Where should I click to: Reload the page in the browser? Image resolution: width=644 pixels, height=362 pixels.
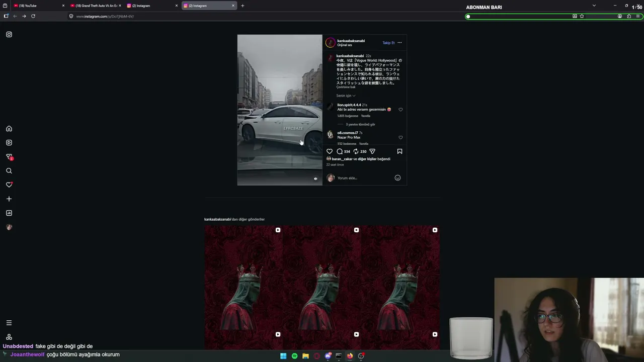[33, 16]
